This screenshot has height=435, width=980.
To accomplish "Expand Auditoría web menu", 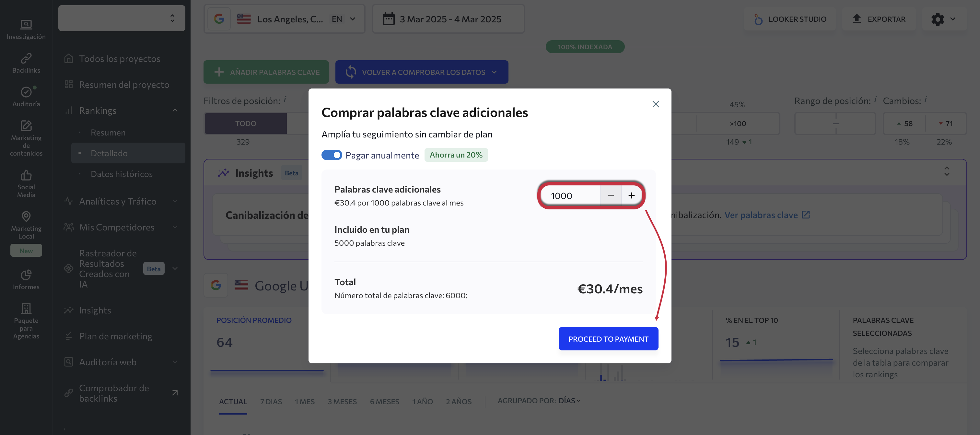I will 175,361.
